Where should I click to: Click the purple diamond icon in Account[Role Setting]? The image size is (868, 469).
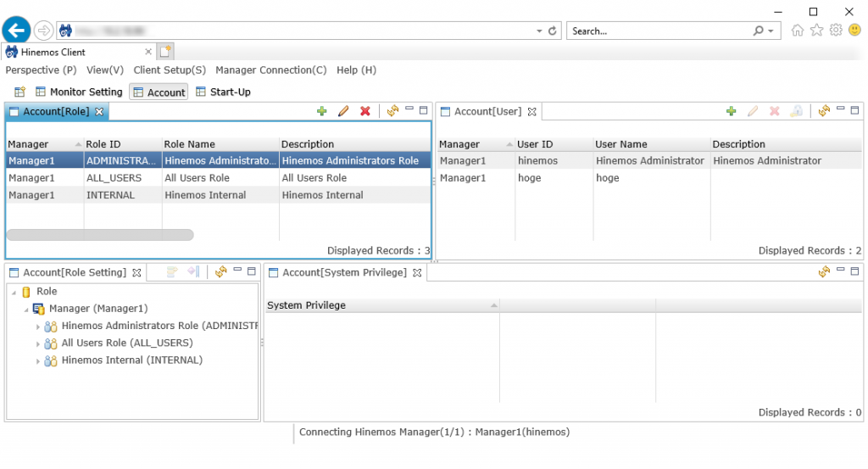[193, 272]
